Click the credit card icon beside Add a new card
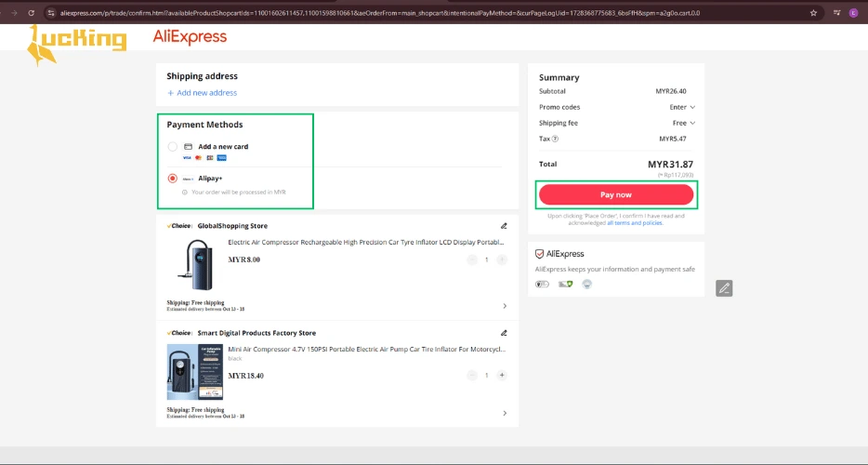This screenshot has width=868, height=465. [189, 147]
